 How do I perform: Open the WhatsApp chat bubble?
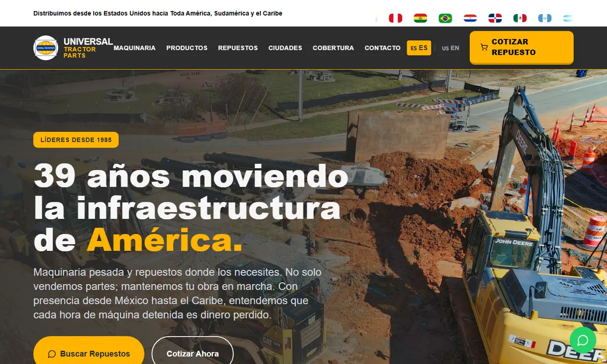click(x=583, y=340)
